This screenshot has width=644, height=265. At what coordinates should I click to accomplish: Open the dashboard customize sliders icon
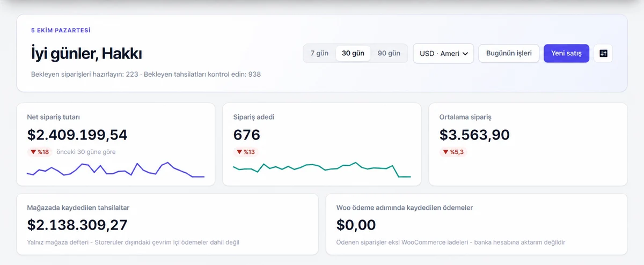click(x=603, y=53)
